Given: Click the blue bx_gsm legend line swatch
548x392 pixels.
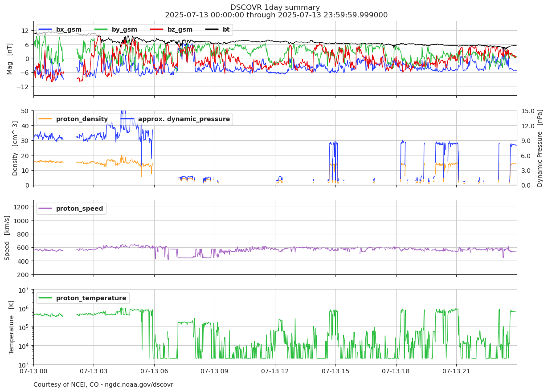Looking at the screenshot, I should [45, 30].
